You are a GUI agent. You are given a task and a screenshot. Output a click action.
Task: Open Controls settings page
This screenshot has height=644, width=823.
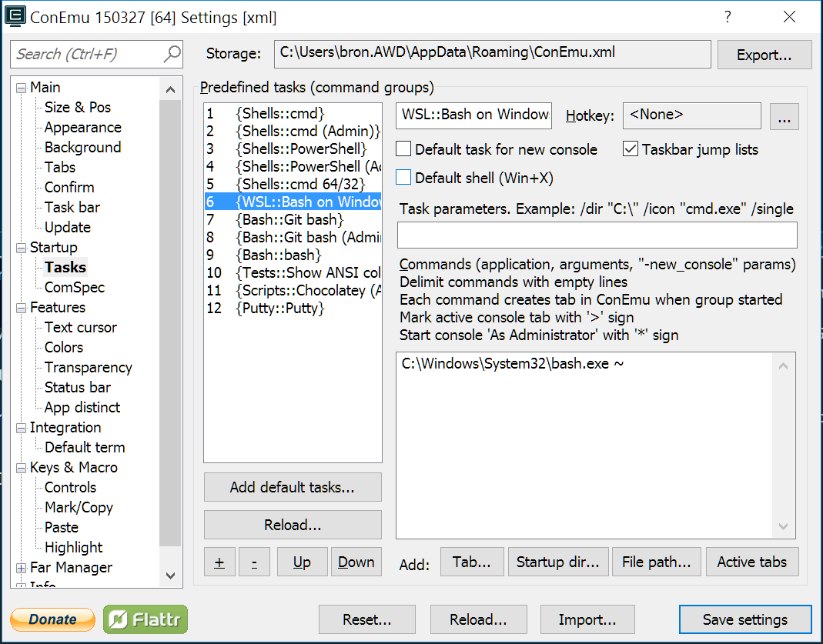coord(70,487)
